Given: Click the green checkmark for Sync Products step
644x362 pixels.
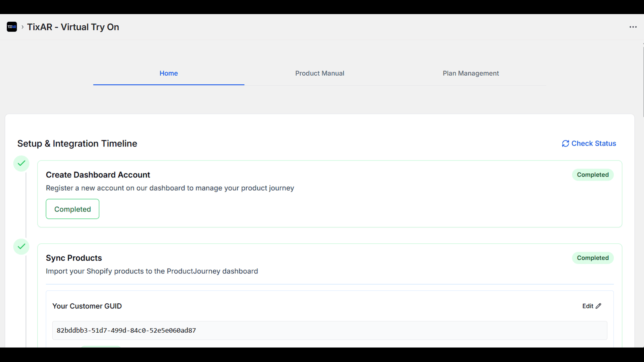Looking at the screenshot, I should pyautogui.click(x=21, y=247).
